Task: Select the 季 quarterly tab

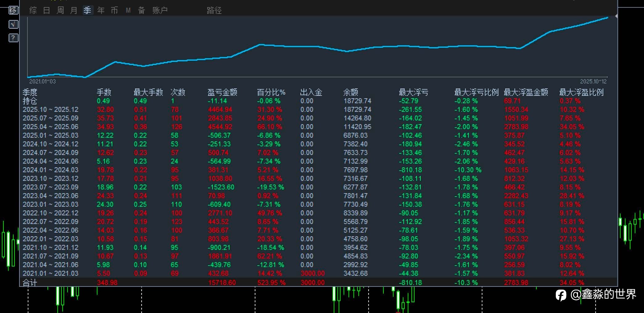Action: [x=87, y=10]
